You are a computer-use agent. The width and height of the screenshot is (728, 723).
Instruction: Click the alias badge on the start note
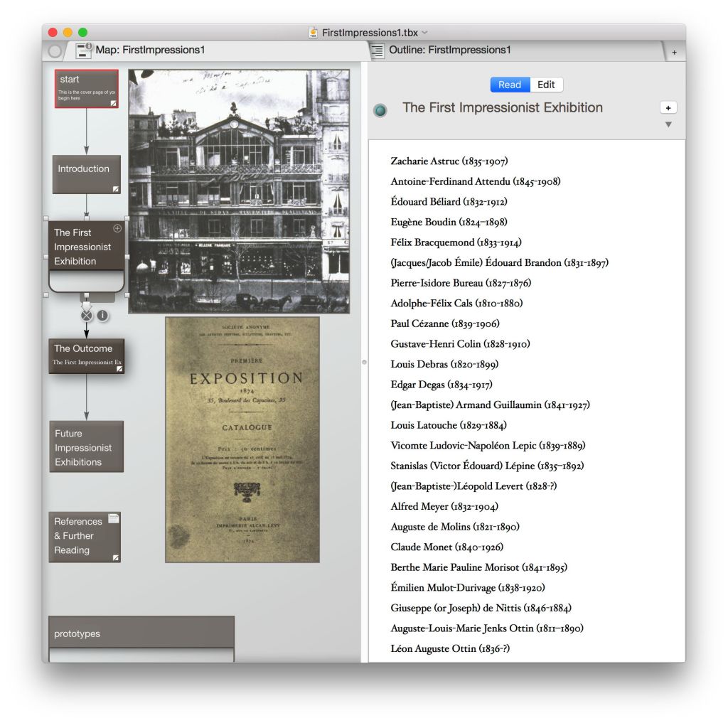tap(113, 103)
